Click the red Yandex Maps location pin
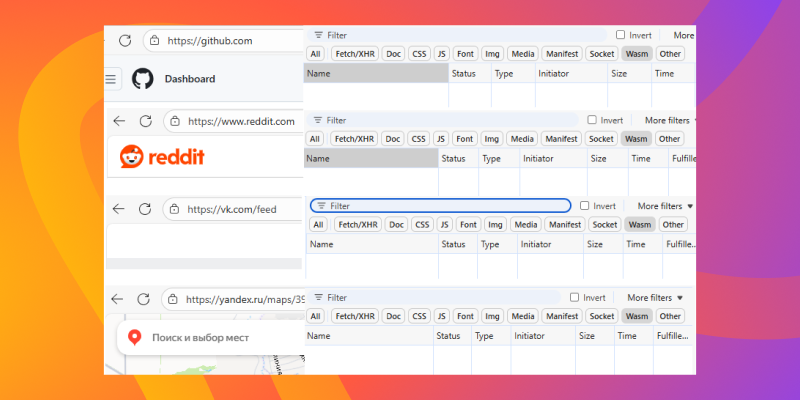This screenshot has width=800, height=400. (135, 337)
